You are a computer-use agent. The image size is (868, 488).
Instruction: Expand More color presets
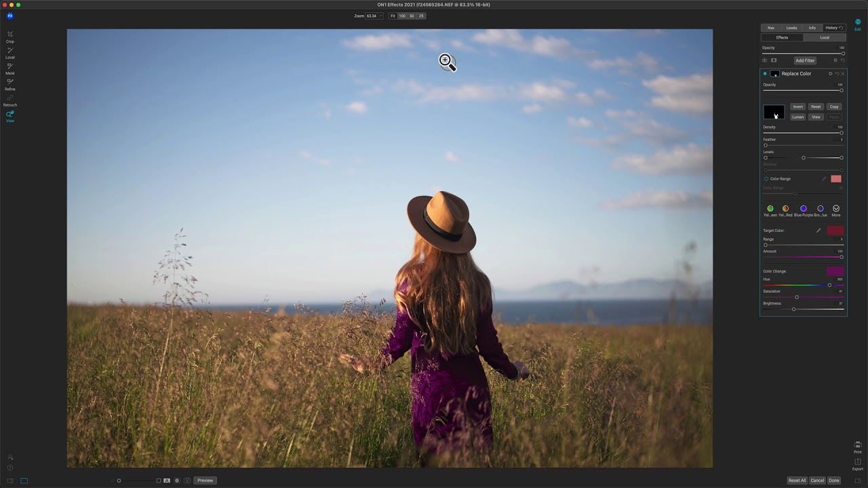coord(836,209)
